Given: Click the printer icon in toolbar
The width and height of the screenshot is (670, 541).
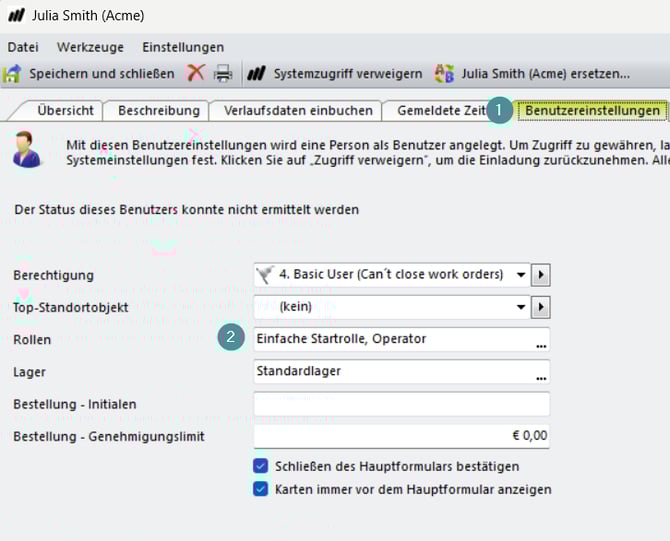Looking at the screenshot, I should pyautogui.click(x=223, y=74).
